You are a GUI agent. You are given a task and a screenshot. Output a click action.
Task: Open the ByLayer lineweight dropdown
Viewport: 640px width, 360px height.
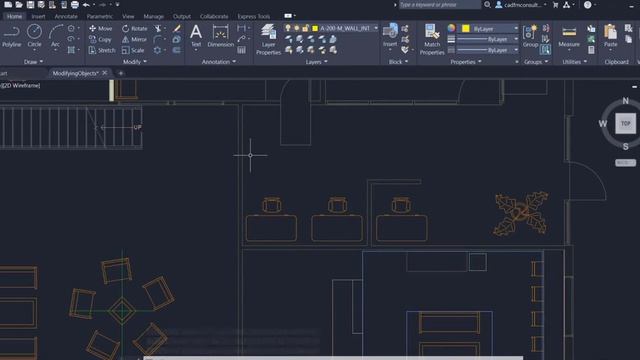516,39
